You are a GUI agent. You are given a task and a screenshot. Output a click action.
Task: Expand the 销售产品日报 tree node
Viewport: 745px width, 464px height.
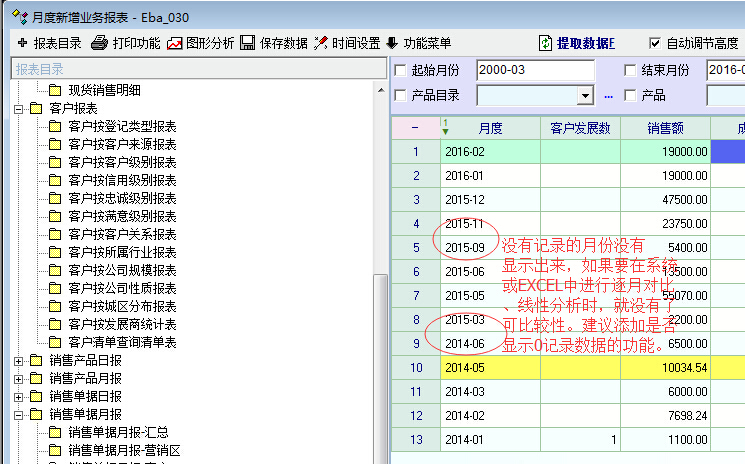coord(18,360)
